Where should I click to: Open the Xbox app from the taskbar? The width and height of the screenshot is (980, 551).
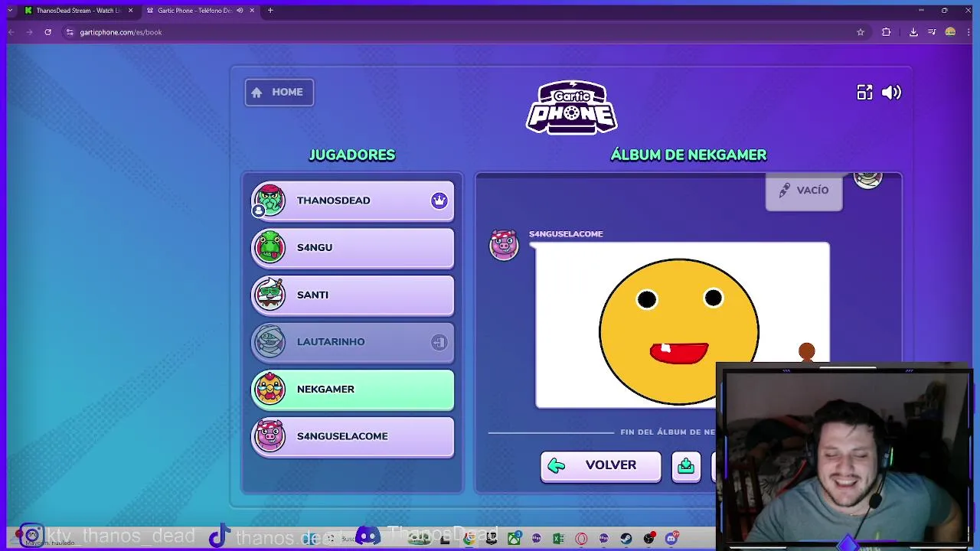pos(514,539)
